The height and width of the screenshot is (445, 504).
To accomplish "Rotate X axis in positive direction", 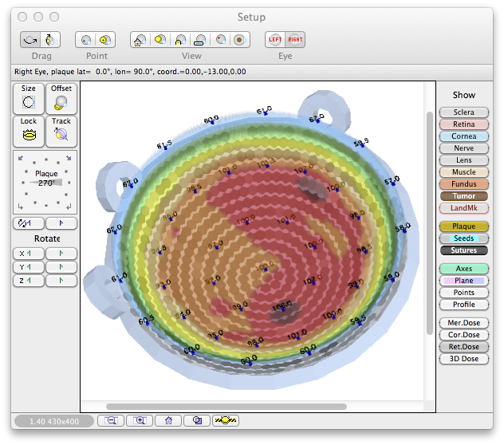I will click(61, 254).
